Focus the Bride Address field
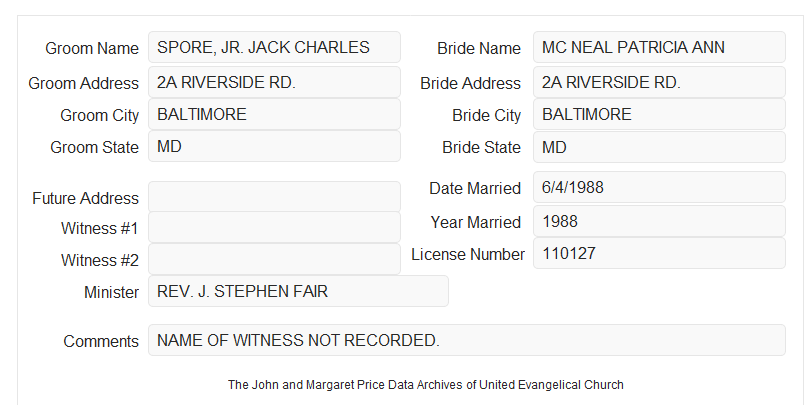The width and height of the screenshot is (805, 405). click(x=659, y=82)
